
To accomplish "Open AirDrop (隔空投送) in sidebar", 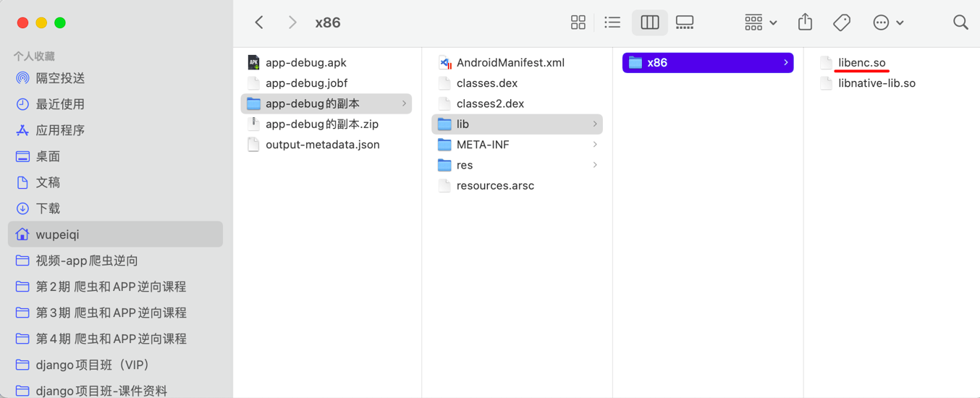I will point(61,78).
